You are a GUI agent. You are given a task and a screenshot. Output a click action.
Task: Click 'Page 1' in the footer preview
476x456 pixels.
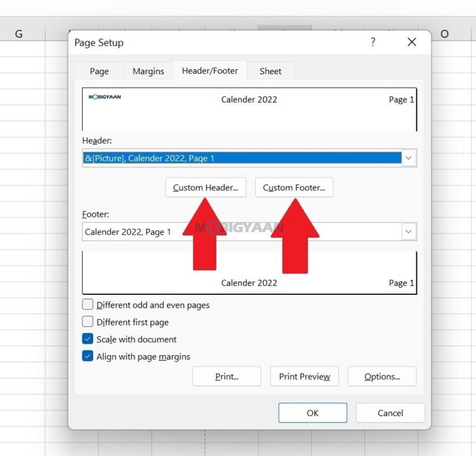coord(401,283)
